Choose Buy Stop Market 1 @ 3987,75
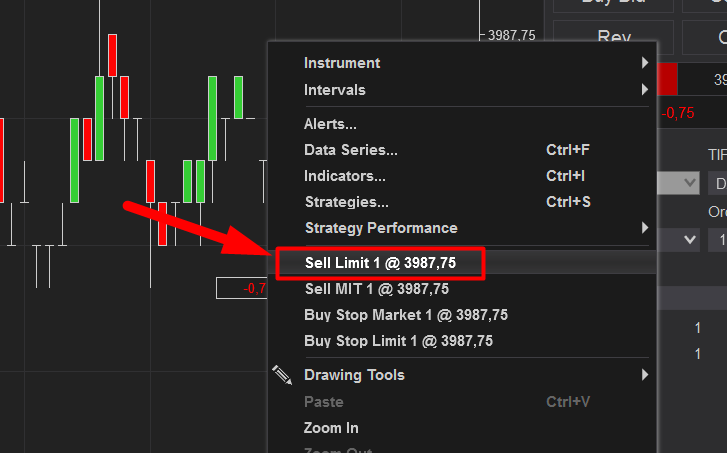The image size is (727, 453). click(x=405, y=315)
